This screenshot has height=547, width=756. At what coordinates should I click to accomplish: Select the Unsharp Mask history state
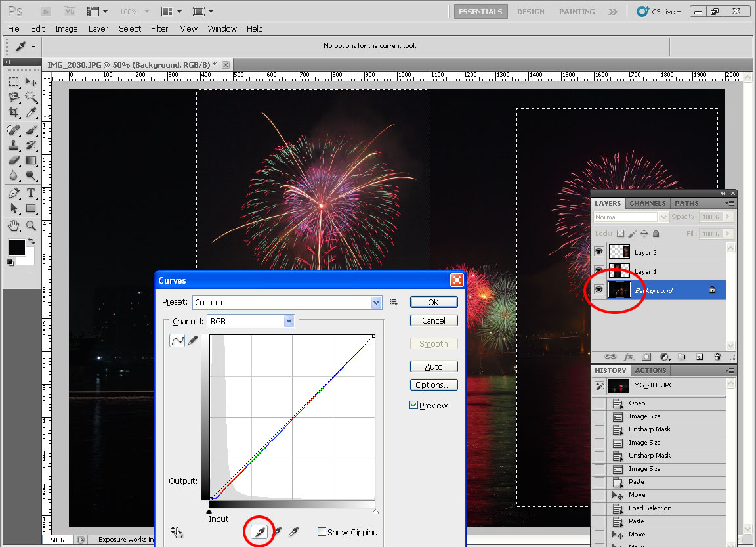point(649,429)
